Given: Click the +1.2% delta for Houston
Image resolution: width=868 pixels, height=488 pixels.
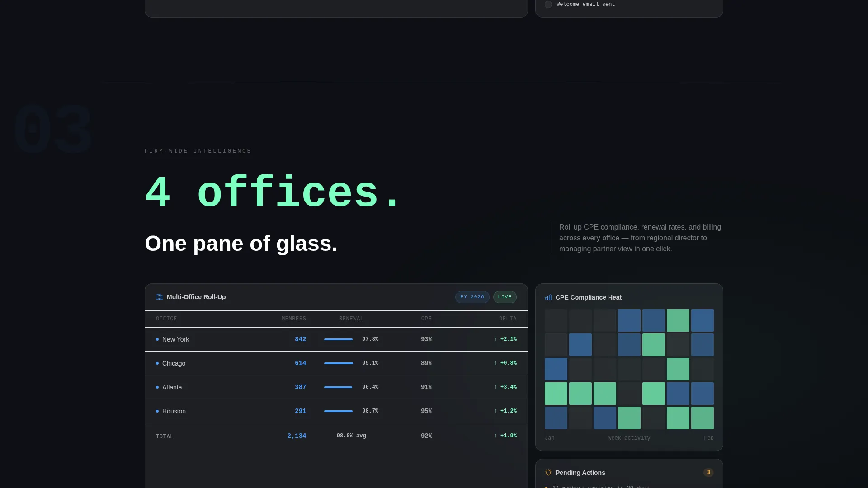Looking at the screenshot, I should 505,411.
